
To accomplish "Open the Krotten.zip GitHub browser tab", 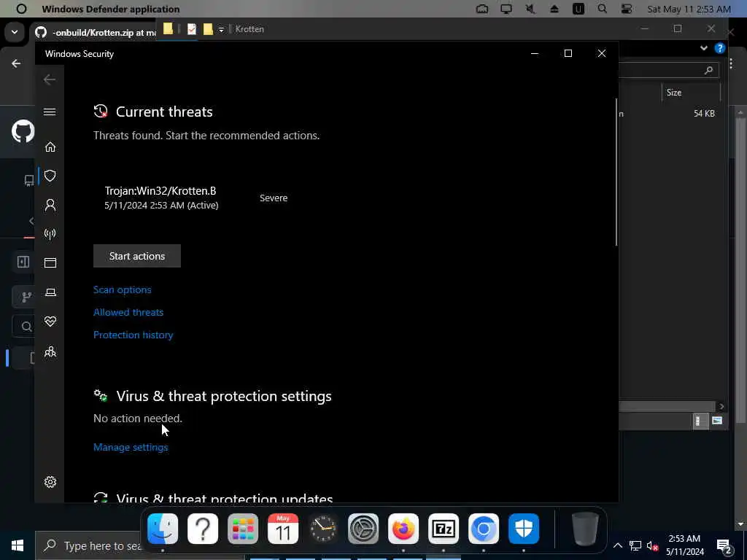I will click(96, 32).
